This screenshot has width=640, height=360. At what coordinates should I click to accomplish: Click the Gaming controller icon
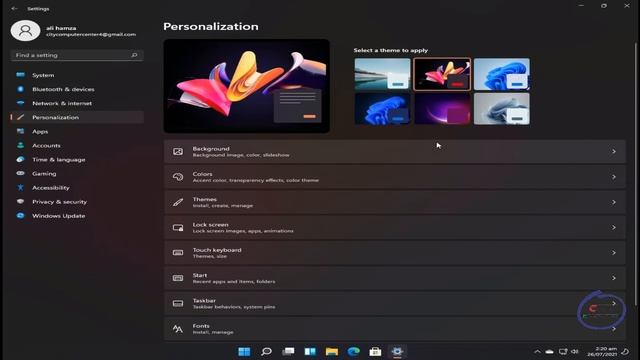coord(20,173)
